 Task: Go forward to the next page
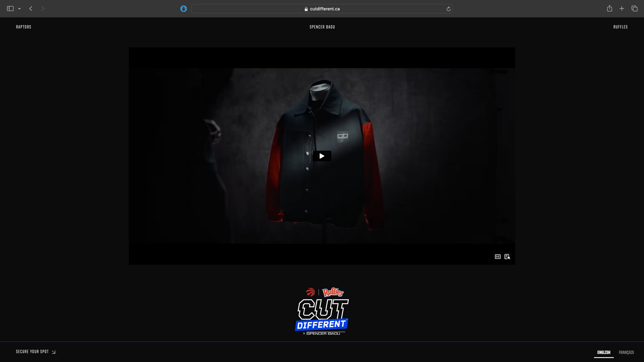tap(43, 9)
